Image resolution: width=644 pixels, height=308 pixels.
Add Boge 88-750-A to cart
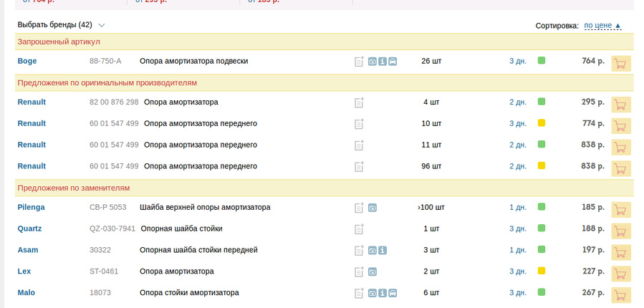click(621, 64)
